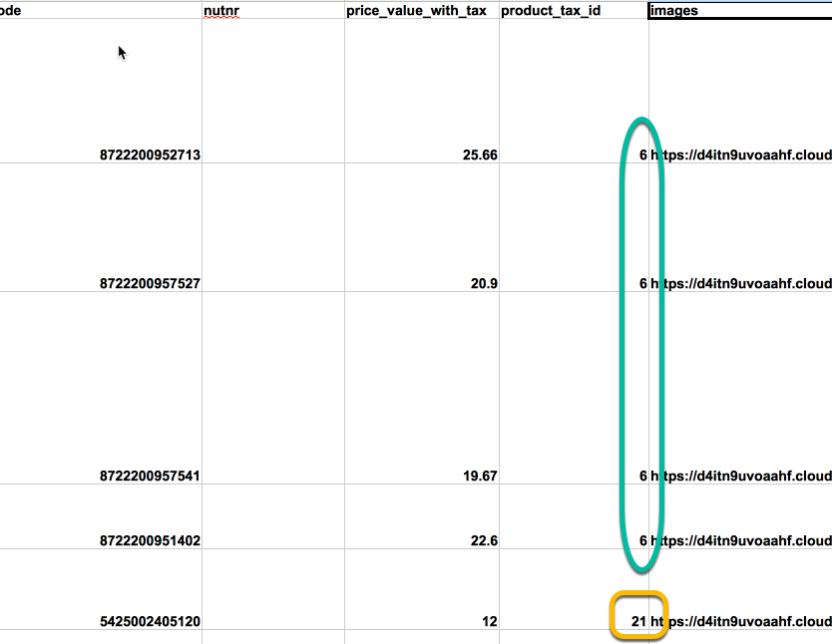Viewport: 832px width, 644px height.
Task: Select the price cell showing 25.66
Action: click(422, 91)
